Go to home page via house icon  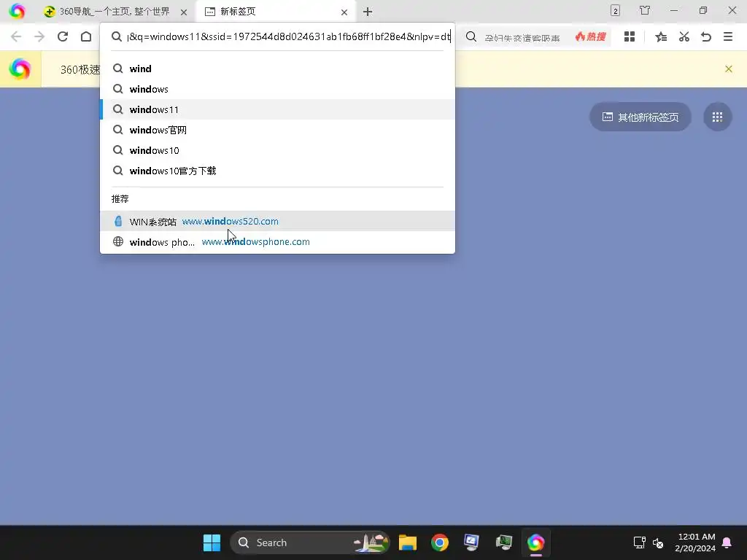click(x=86, y=36)
